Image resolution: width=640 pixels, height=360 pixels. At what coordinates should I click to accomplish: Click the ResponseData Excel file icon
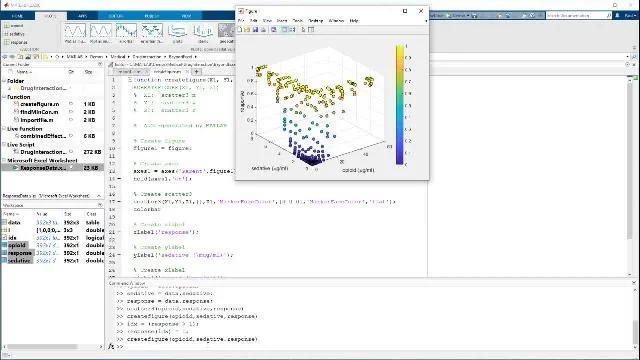click(16, 168)
